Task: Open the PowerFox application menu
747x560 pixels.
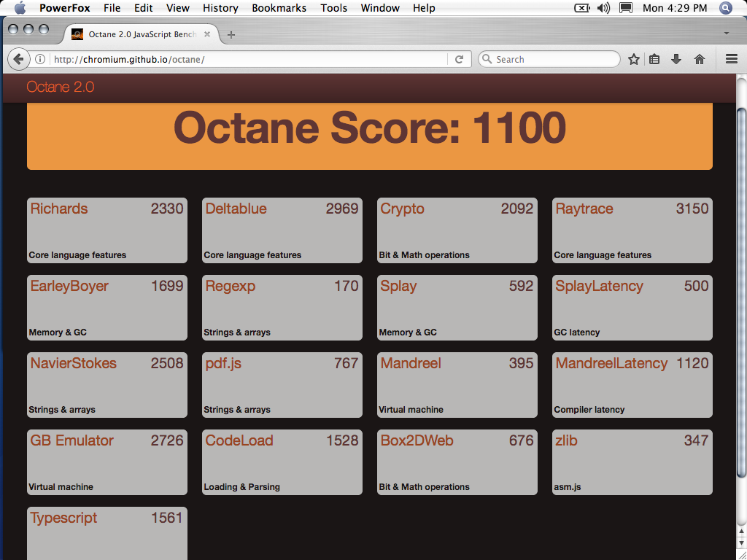Action: pyautogui.click(x=65, y=8)
